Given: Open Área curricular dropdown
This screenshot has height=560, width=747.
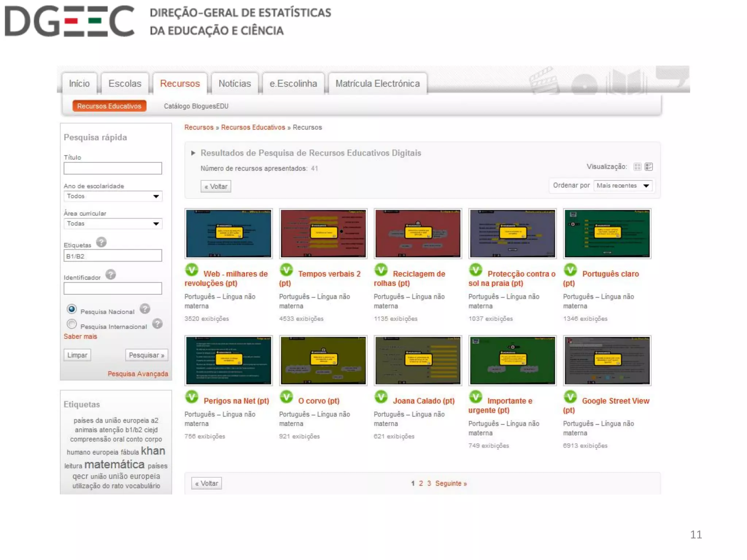Looking at the screenshot, I should (x=113, y=223).
